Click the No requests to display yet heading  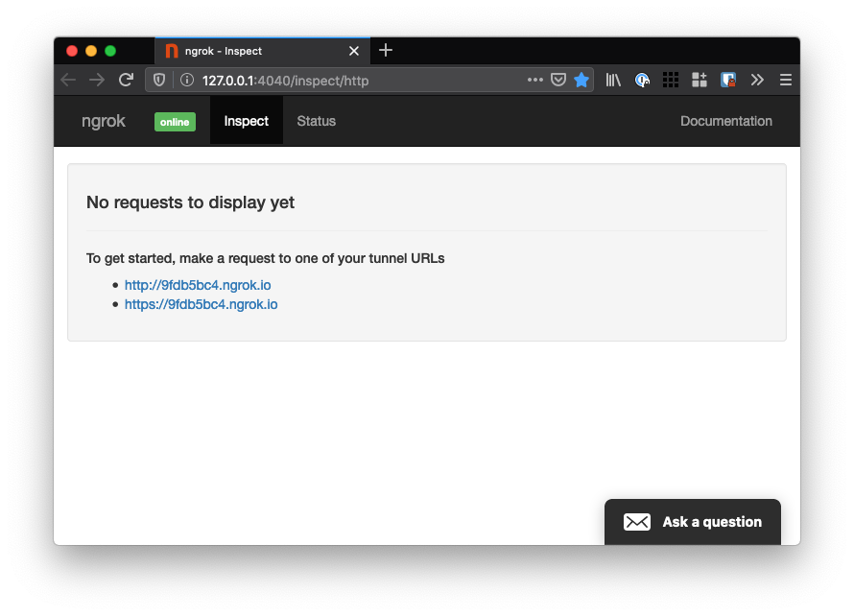tap(190, 202)
